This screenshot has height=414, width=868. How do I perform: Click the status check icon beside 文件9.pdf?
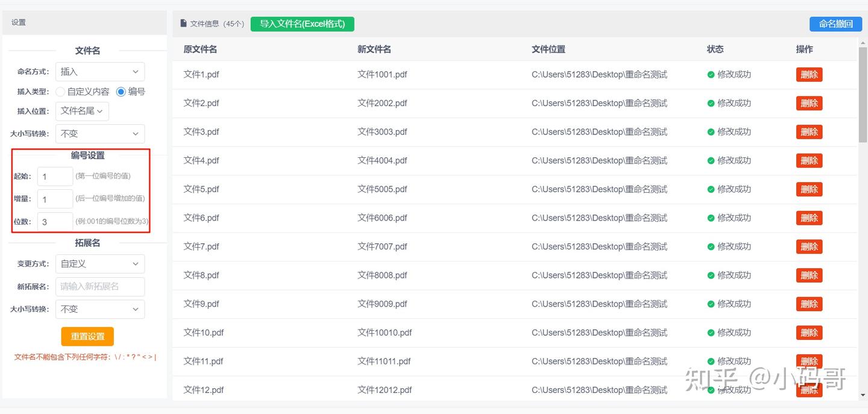[711, 304]
